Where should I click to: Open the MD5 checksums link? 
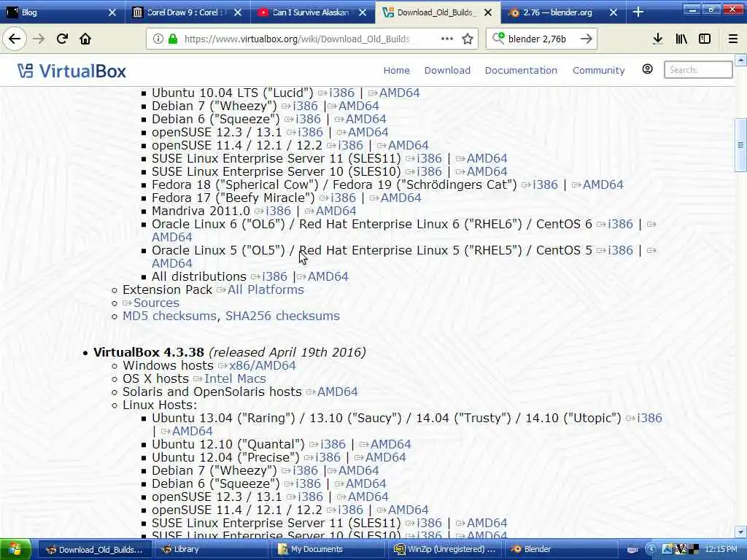click(x=169, y=316)
